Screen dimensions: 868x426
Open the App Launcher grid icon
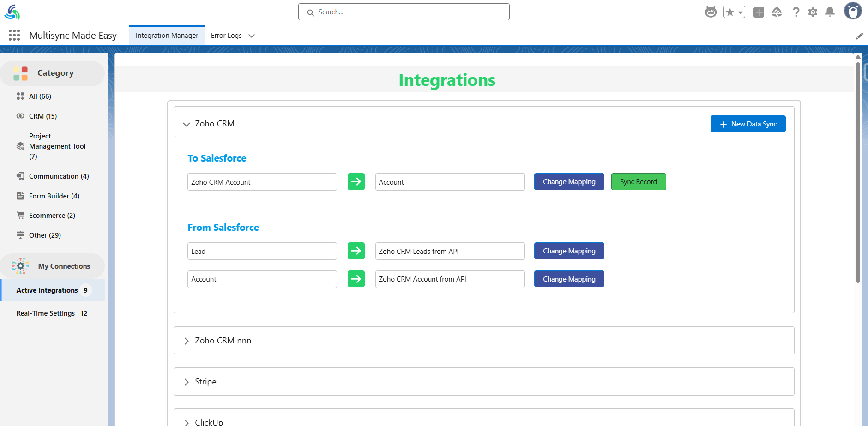[14, 36]
